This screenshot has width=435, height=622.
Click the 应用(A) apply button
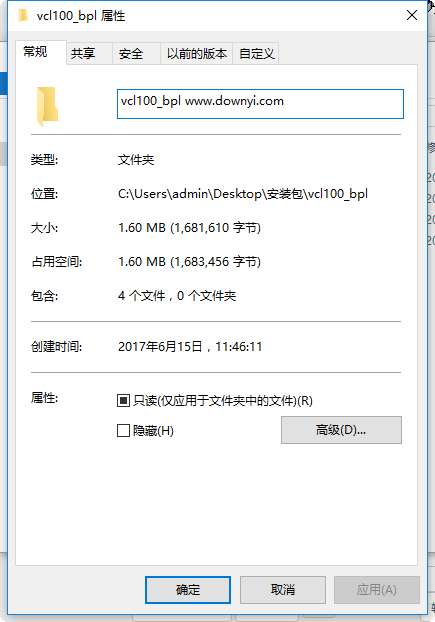click(377, 590)
